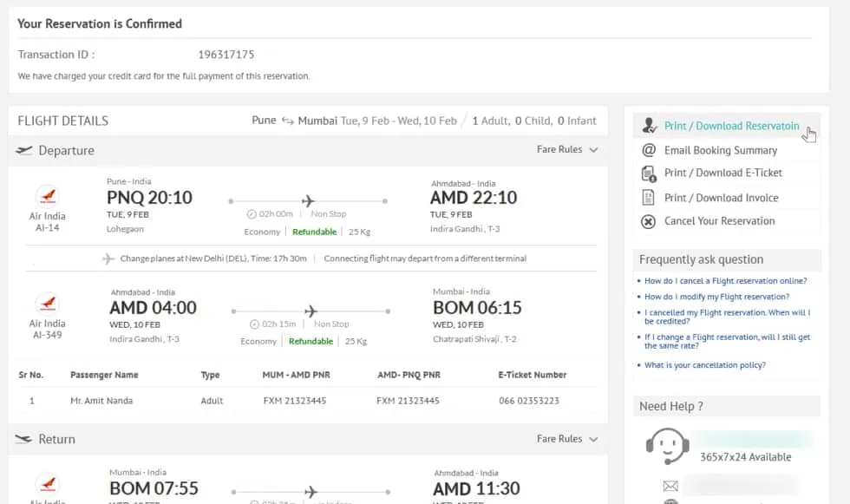Click Air India logo on BOM 07:55 flight
850x504 pixels.
click(x=48, y=484)
